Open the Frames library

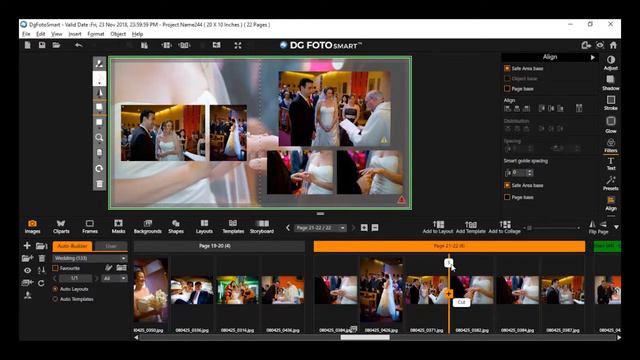tap(90, 227)
